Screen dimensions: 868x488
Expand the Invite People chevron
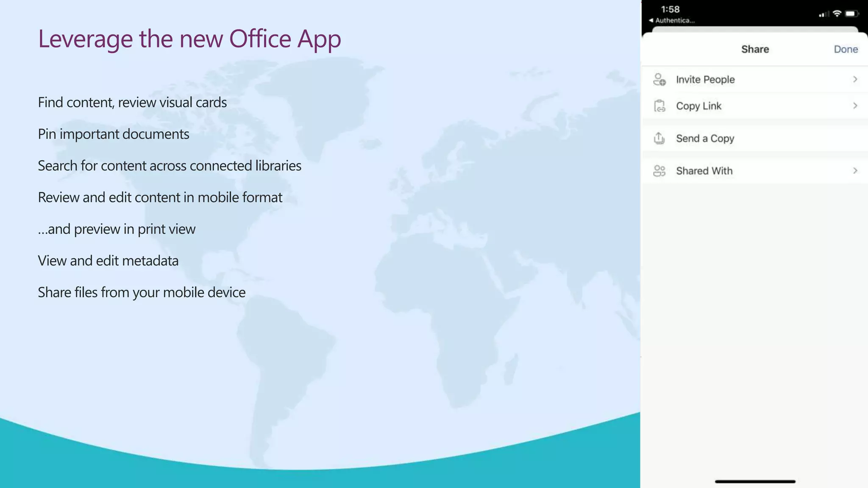(x=855, y=79)
